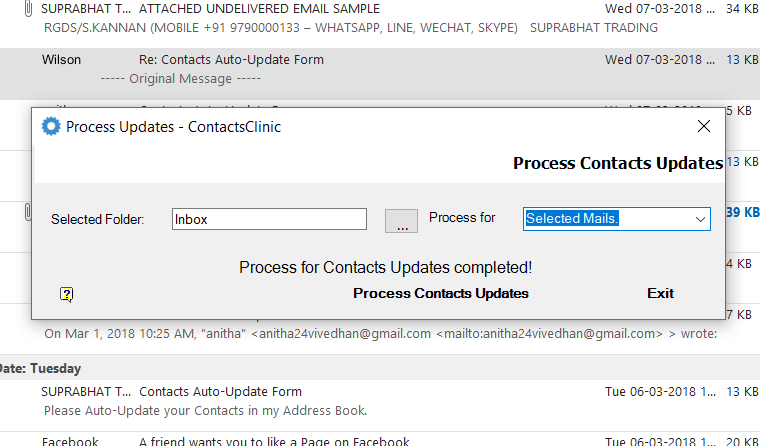Click the Process Contacts Updates button
The height and width of the screenshot is (446, 760).
click(x=441, y=293)
